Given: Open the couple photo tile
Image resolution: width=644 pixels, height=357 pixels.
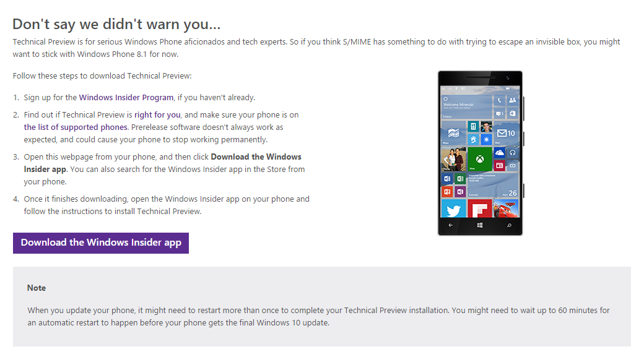Looking at the screenshot, I should click(453, 159).
